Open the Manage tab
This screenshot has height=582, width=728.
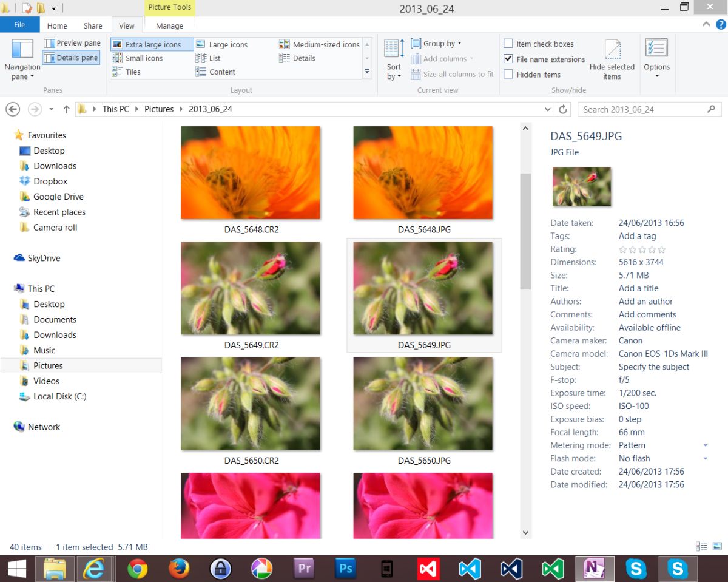[169, 25]
